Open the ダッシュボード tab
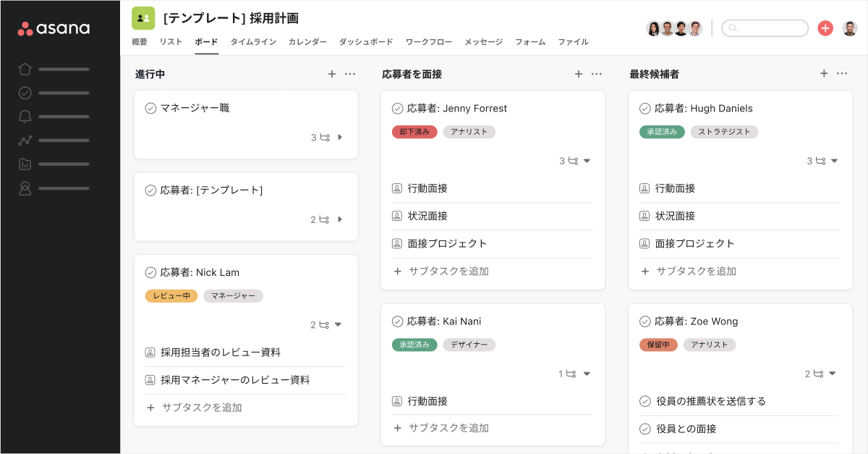This screenshot has height=454, width=868. pyautogui.click(x=366, y=42)
